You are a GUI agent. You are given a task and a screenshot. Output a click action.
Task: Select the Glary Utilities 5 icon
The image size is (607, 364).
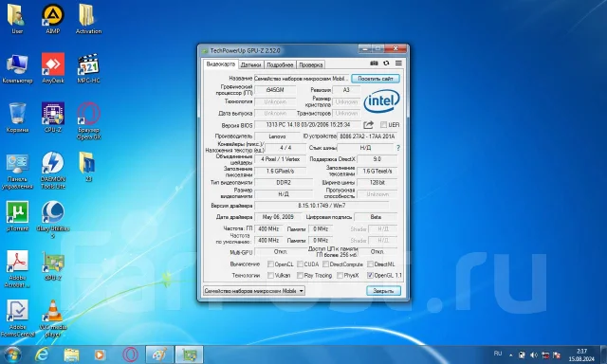[x=53, y=220]
